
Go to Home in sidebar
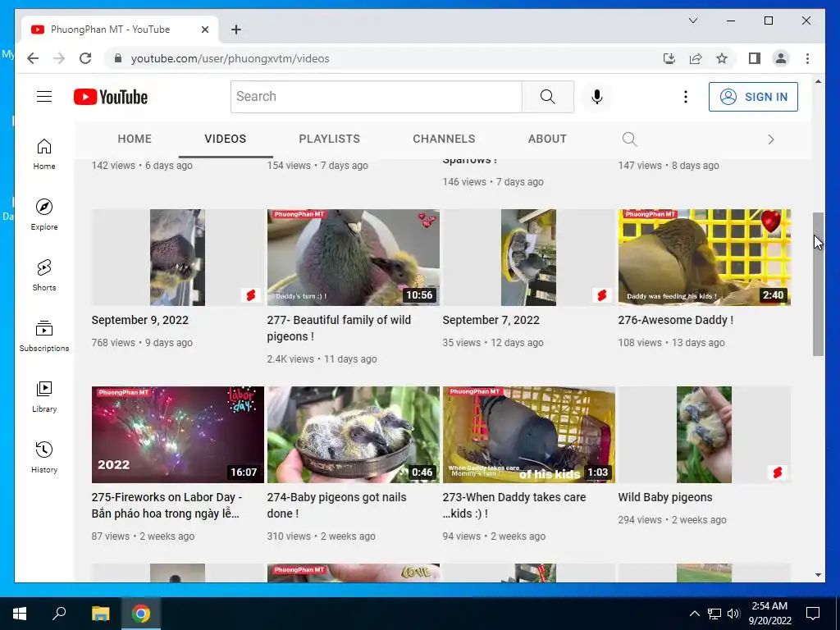[x=44, y=154]
